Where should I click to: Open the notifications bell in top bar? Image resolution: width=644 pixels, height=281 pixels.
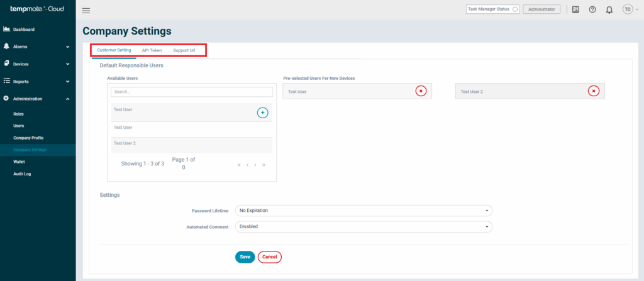[609, 10]
